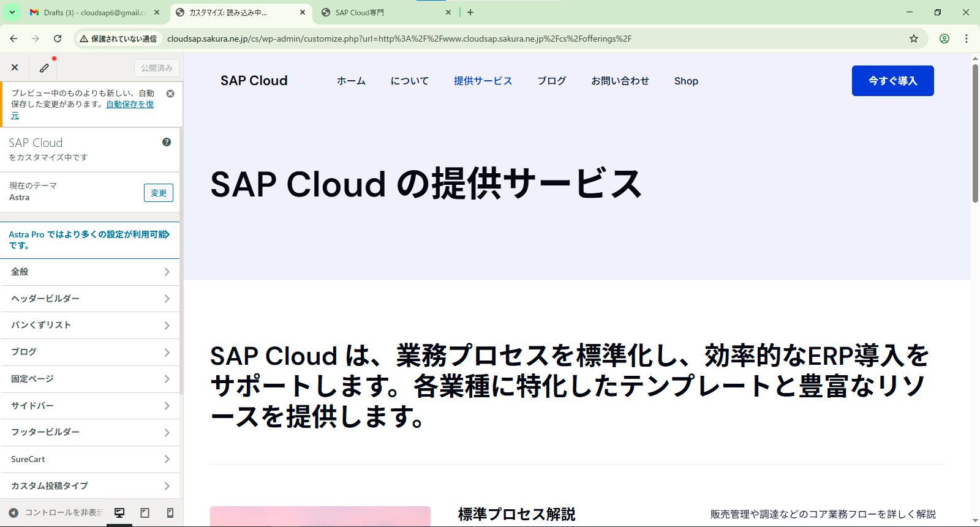Viewport: 980px width, 527px height.
Task: Open the お問い合わせ menu item
Action: (x=620, y=81)
